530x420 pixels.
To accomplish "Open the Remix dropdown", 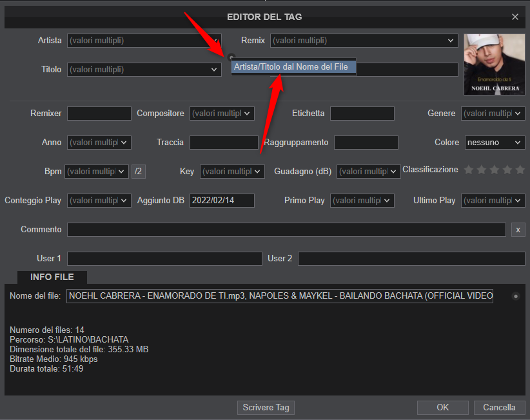I will tap(364, 41).
